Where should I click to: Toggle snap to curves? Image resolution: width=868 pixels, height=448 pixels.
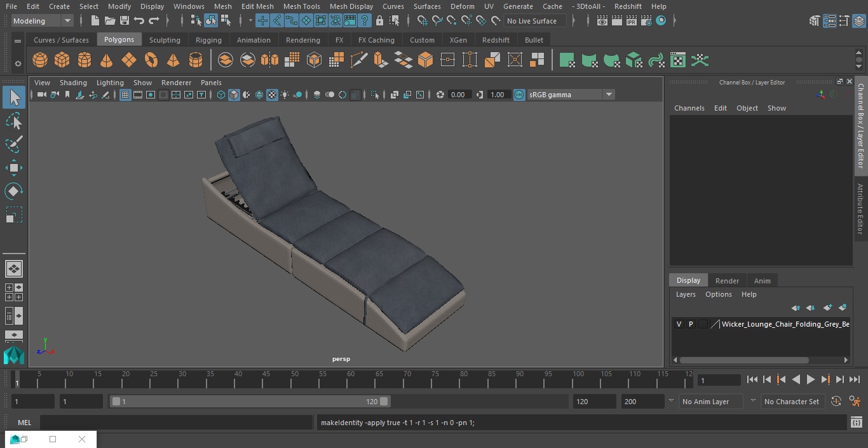437,21
